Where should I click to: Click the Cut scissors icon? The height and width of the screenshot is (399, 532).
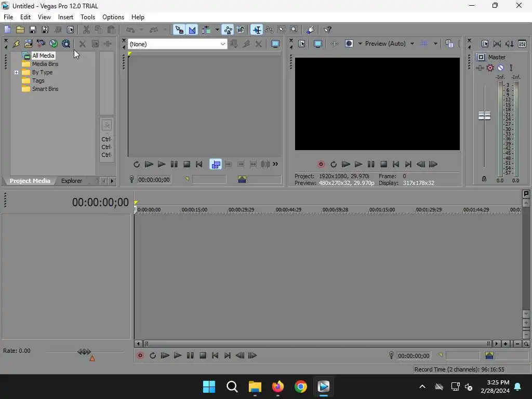click(86, 30)
